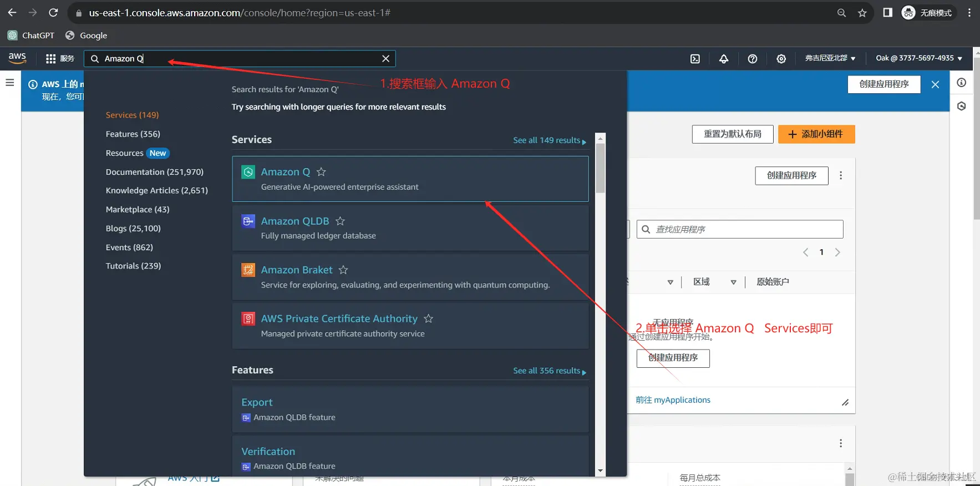Open the lower widget three-dot menu
Screen dimensions: 980x486
(841, 443)
